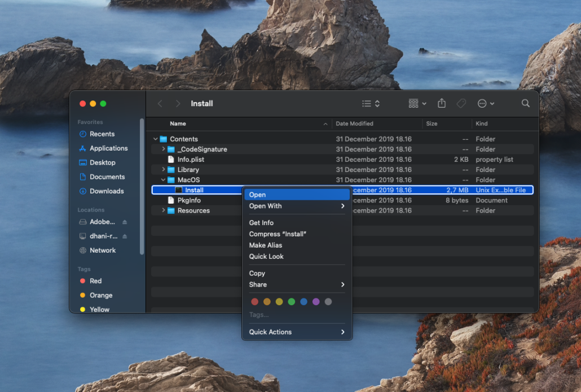Expand the Resources folder
Image resolution: width=581 pixels, height=392 pixels.
coord(164,210)
